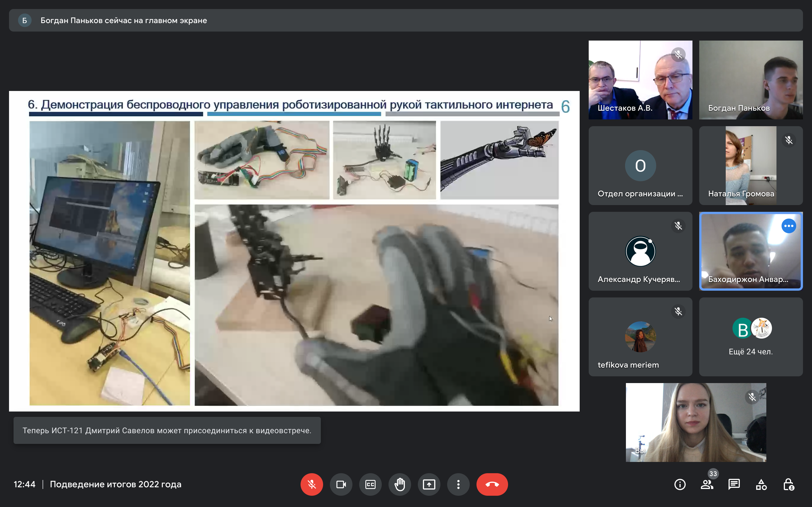Image resolution: width=812 pixels, height=507 pixels.
Task: Click the Богдан Паньков video tile
Action: click(751, 80)
